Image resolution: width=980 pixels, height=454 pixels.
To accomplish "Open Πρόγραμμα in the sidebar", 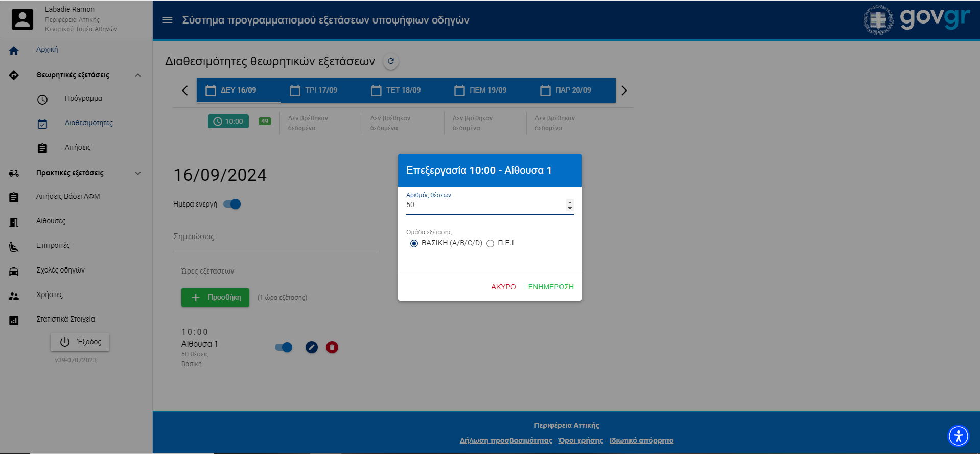I will [83, 98].
